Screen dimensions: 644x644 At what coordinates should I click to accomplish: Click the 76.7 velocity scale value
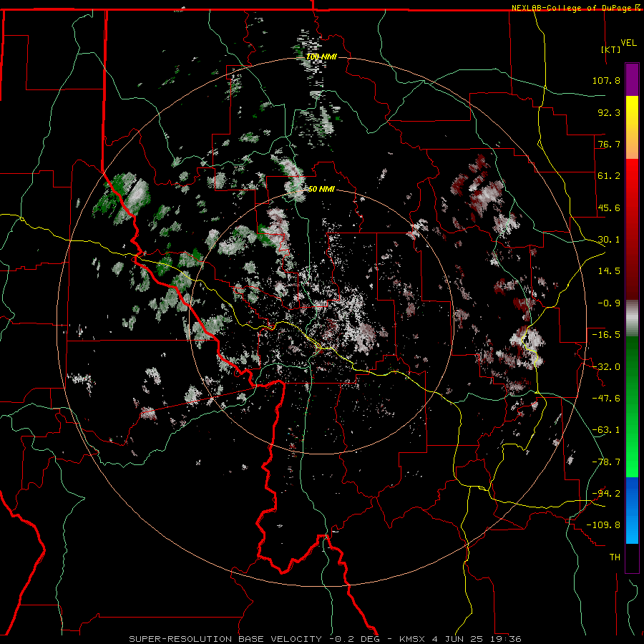click(609, 144)
